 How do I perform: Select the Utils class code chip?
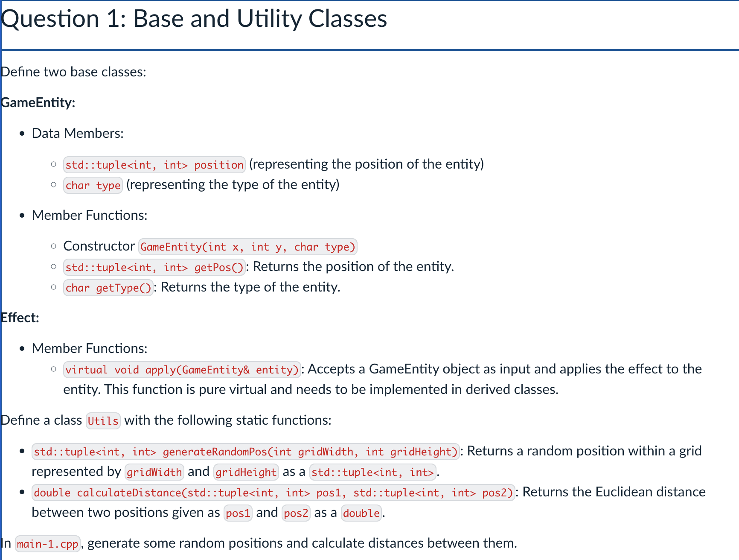103,421
